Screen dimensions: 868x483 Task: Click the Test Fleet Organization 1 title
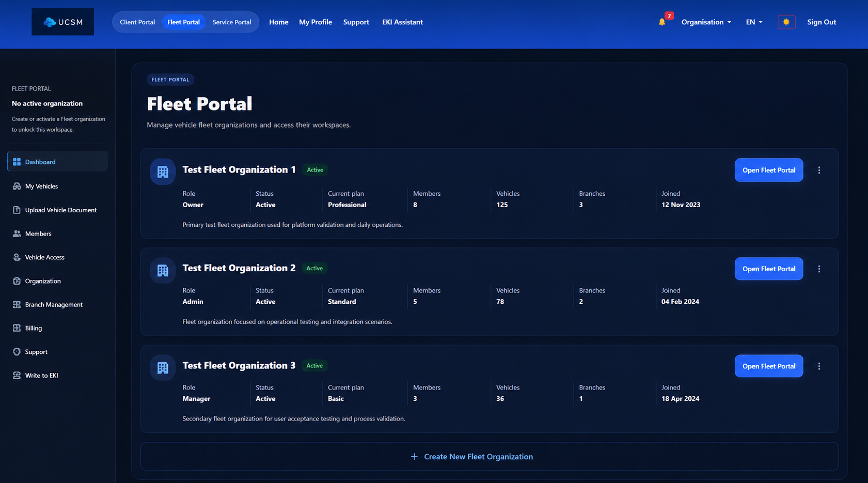click(239, 169)
